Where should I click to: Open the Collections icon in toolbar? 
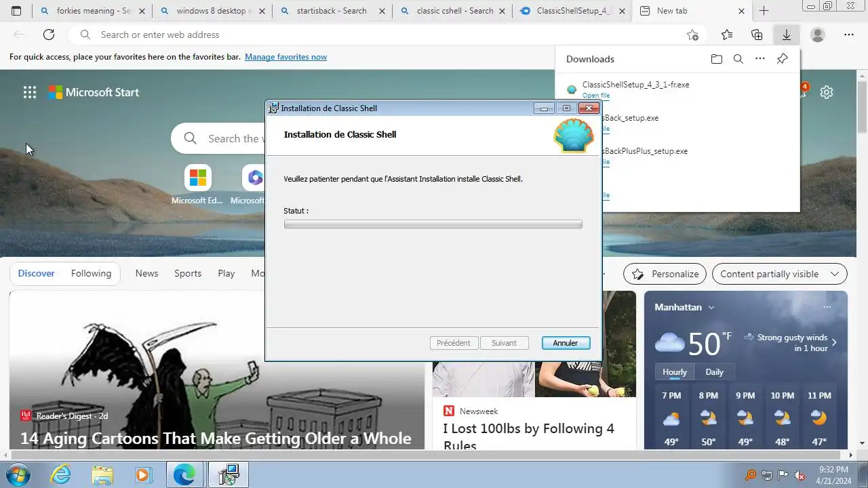click(x=757, y=35)
